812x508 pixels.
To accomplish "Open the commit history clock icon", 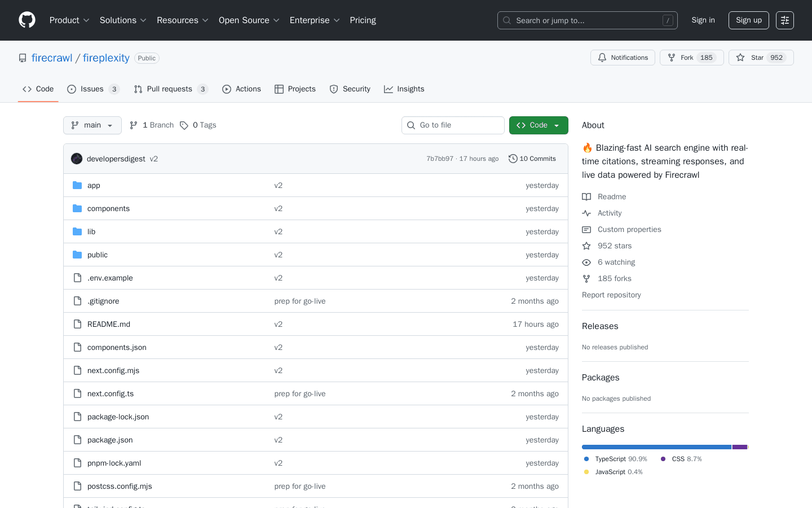I will [x=513, y=159].
